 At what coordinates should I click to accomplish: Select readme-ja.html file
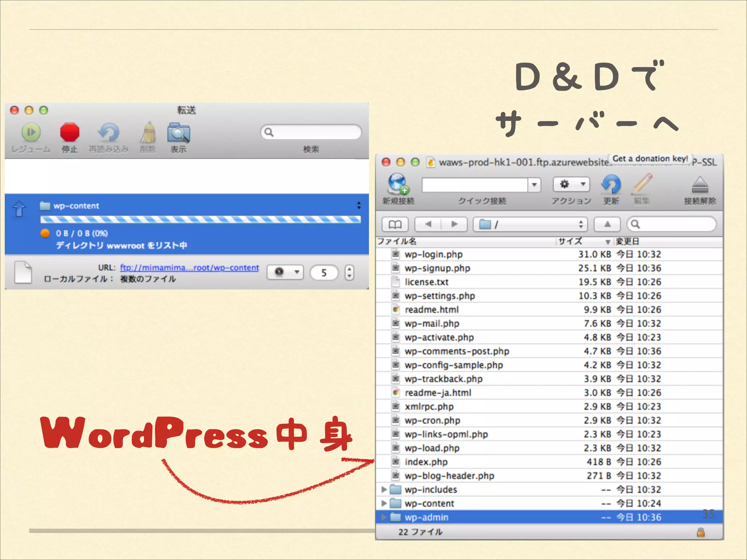coord(549,393)
